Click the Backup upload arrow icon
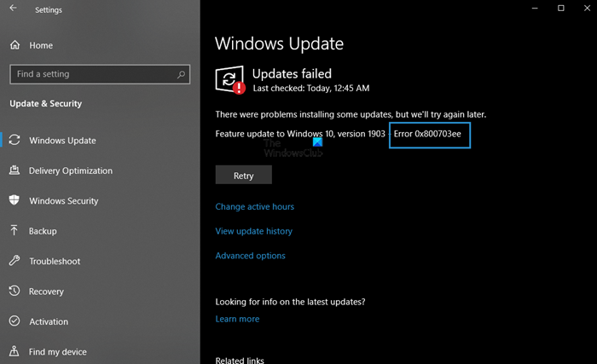 pyautogui.click(x=14, y=230)
